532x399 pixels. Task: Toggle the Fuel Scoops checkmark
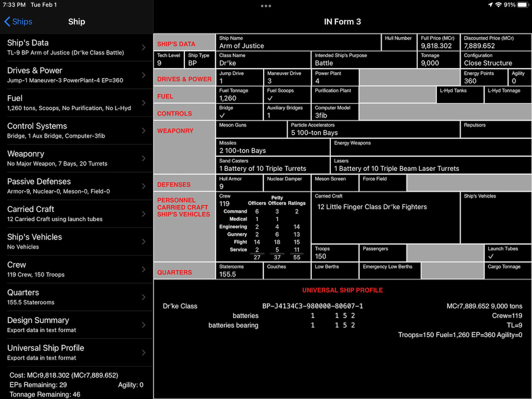[x=271, y=99]
